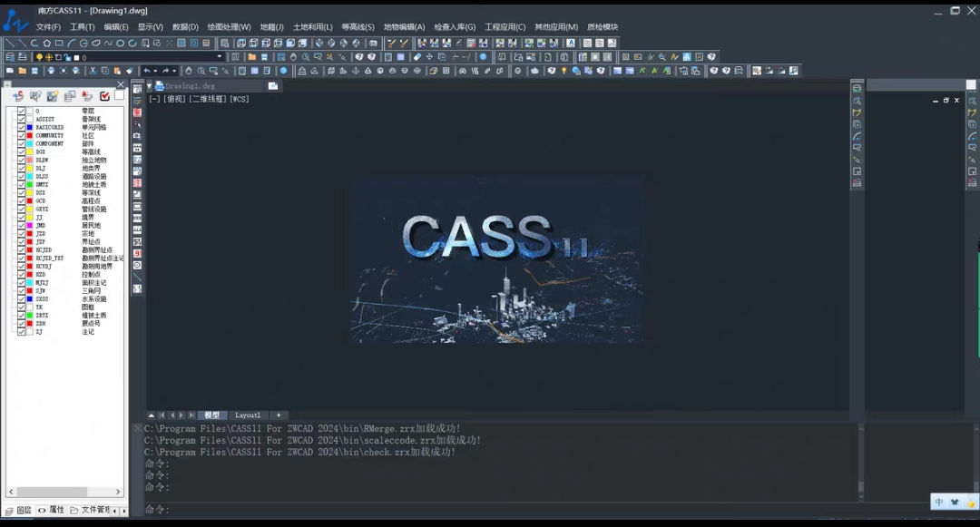Switch to the 属性 panel tab
Screen dimensions: 980x527
51,510
